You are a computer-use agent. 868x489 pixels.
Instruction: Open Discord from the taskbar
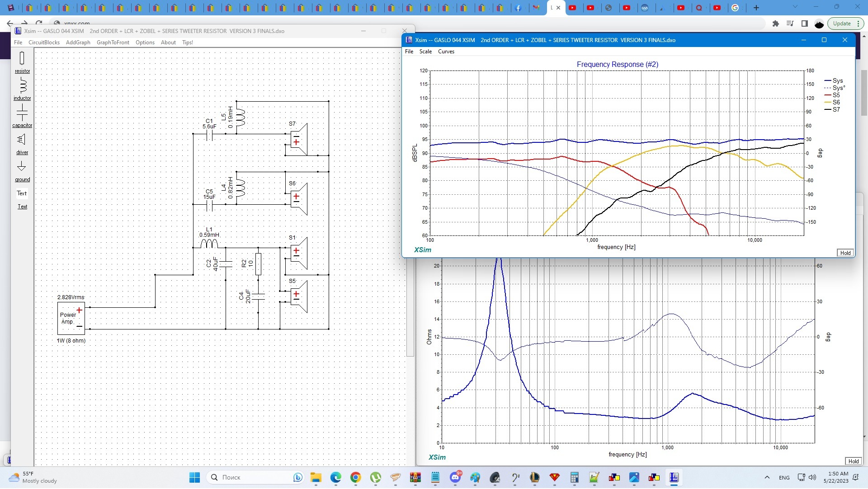[x=455, y=477]
